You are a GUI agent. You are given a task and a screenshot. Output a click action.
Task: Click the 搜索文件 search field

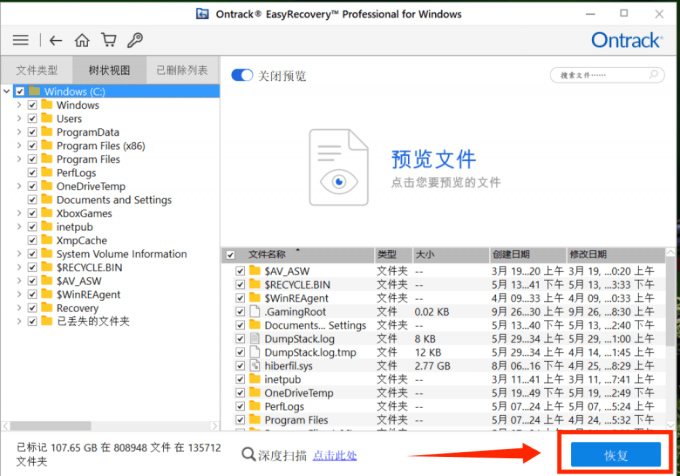606,75
